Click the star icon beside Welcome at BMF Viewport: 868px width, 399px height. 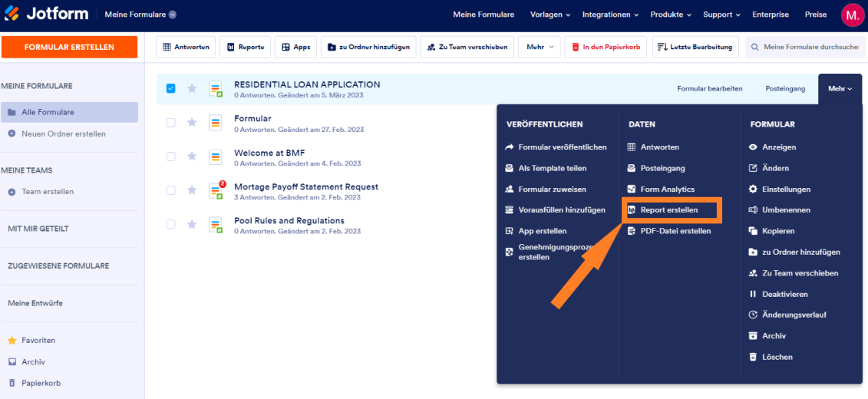pos(192,156)
